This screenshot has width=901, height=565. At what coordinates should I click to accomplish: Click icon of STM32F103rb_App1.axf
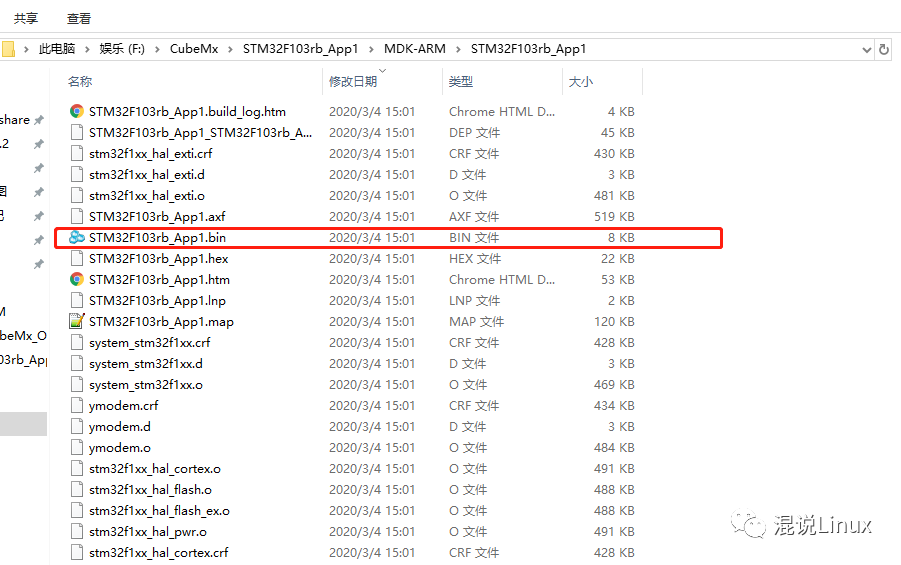76,217
